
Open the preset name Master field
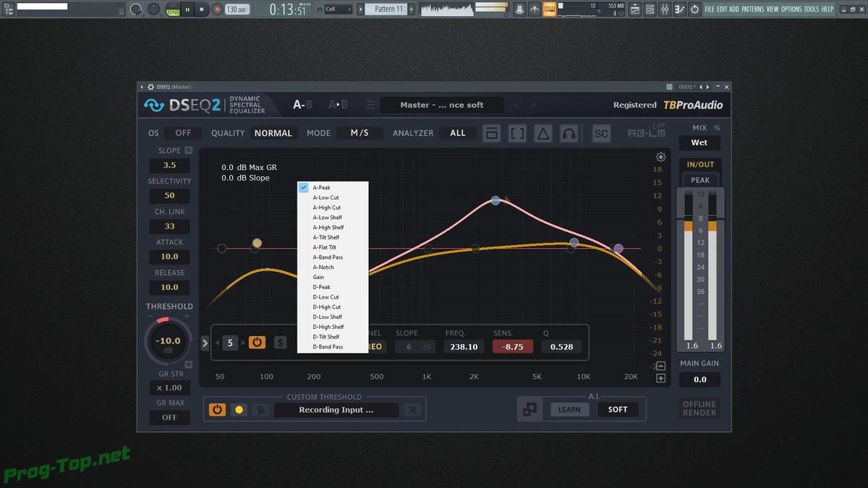tap(442, 105)
